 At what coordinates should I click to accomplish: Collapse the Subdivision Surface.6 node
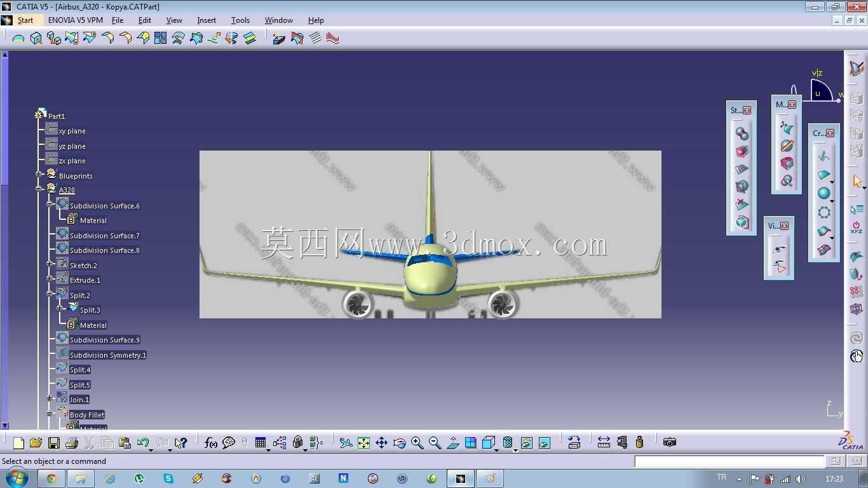50,204
